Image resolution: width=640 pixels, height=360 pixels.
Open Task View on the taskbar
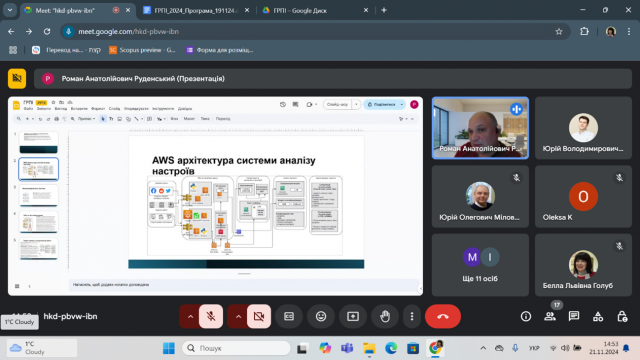(x=302, y=348)
